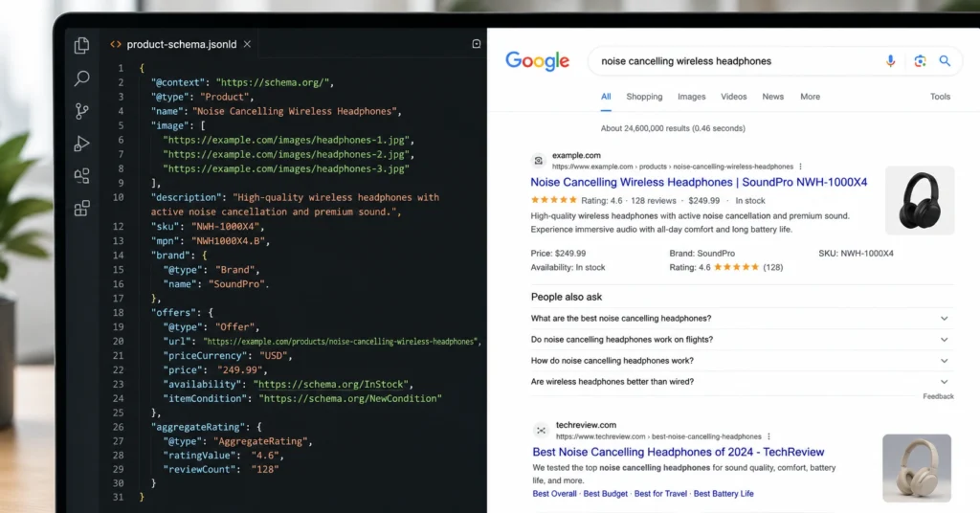The width and height of the screenshot is (980, 513).
Task: Click the "mpn": "NWH1000X4.B" code line
Action: [211, 240]
